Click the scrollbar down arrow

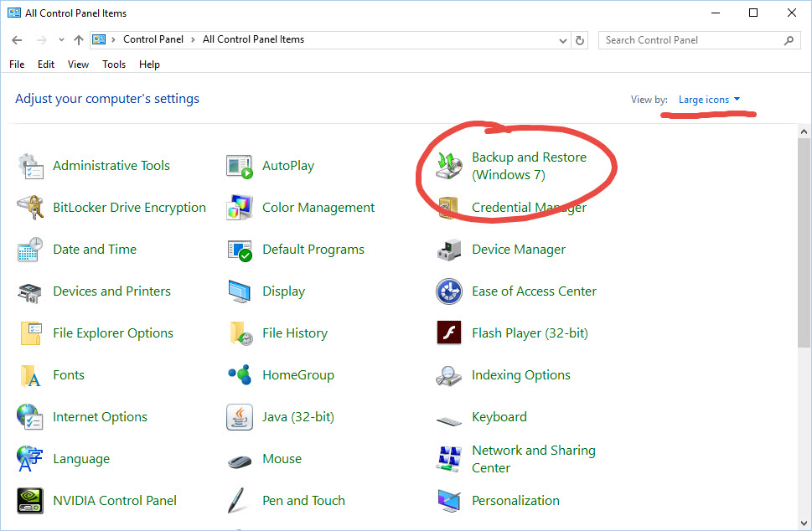click(x=804, y=523)
